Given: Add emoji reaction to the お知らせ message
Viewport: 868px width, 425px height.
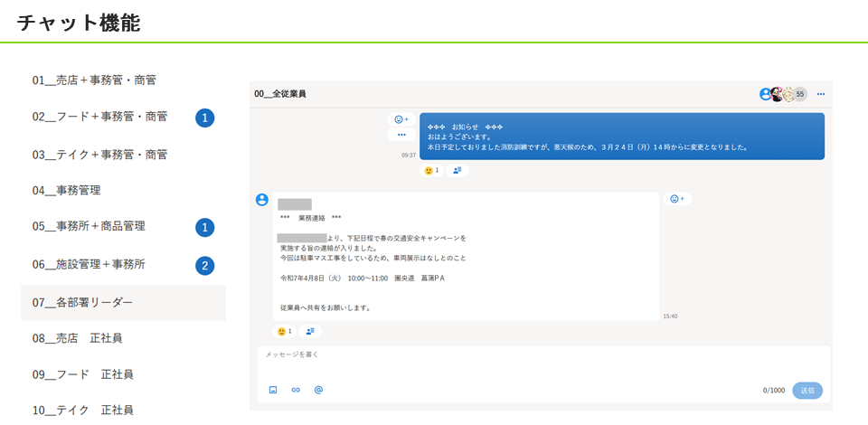Looking at the screenshot, I should tap(401, 119).
